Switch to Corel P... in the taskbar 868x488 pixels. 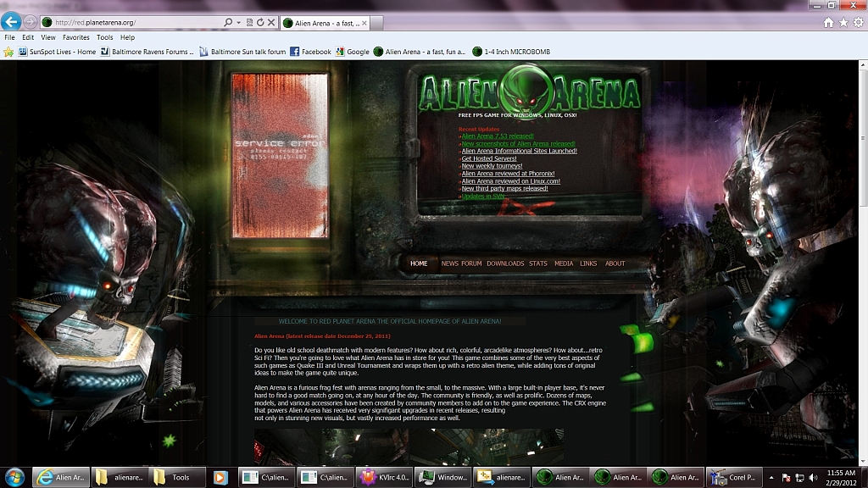735,478
